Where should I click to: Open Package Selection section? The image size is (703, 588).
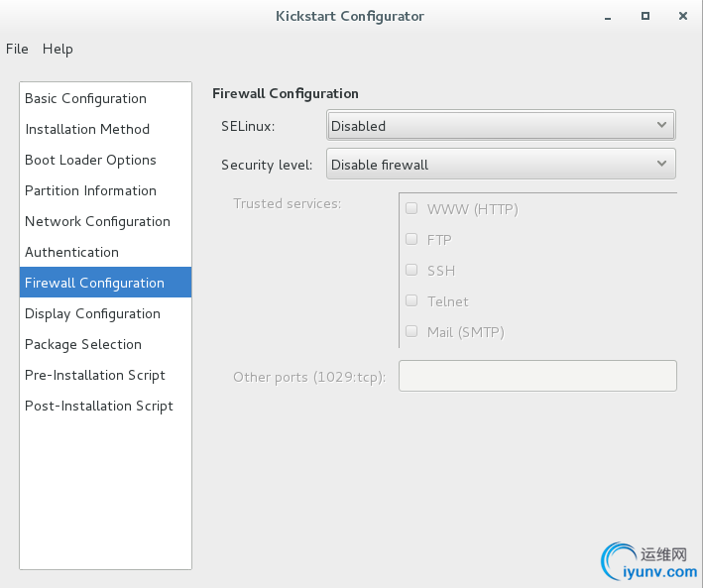point(83,344)
